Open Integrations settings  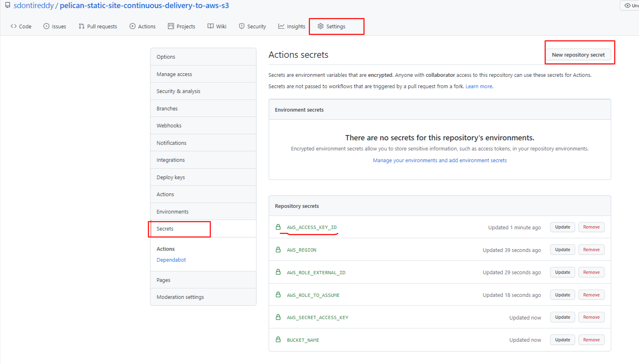pyautogui.click(x=203, y=160)
